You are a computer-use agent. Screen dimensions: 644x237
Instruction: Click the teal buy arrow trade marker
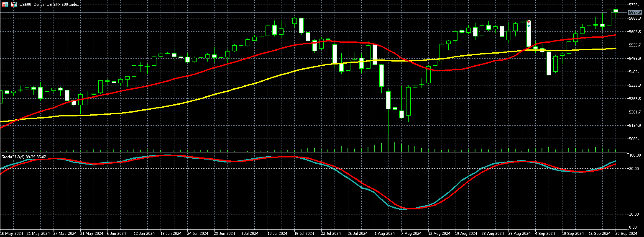529,25
